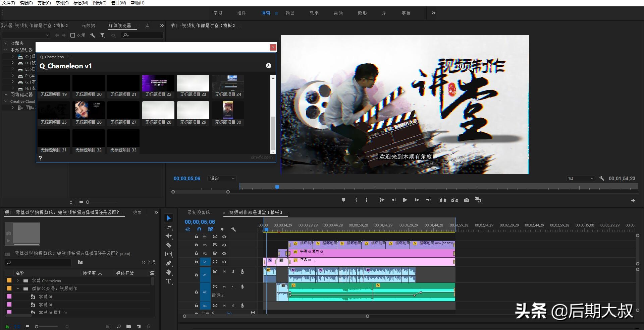The width and height of the screenshot is (644, 330).
Task: Click the Export Frame camera icon
Action: [466, 200]
